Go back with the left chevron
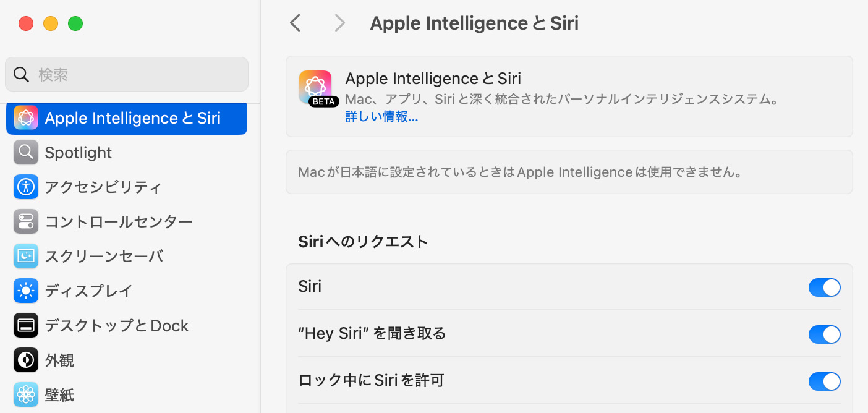Screen dimensions: 868x413 (x=296, y=23)
